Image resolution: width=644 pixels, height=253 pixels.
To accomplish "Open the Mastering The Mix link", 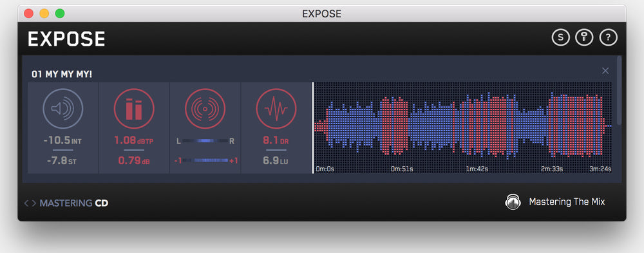I will click(x=567, y=201).
